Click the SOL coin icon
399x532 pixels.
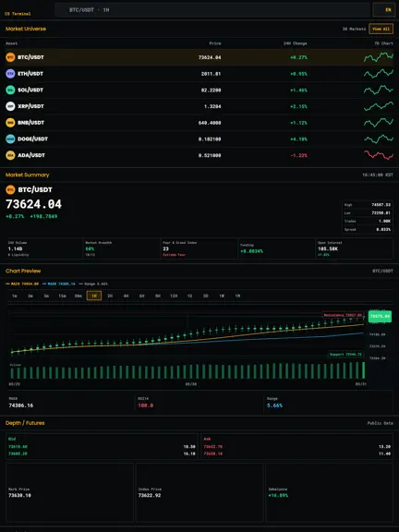tap(10, 90)
